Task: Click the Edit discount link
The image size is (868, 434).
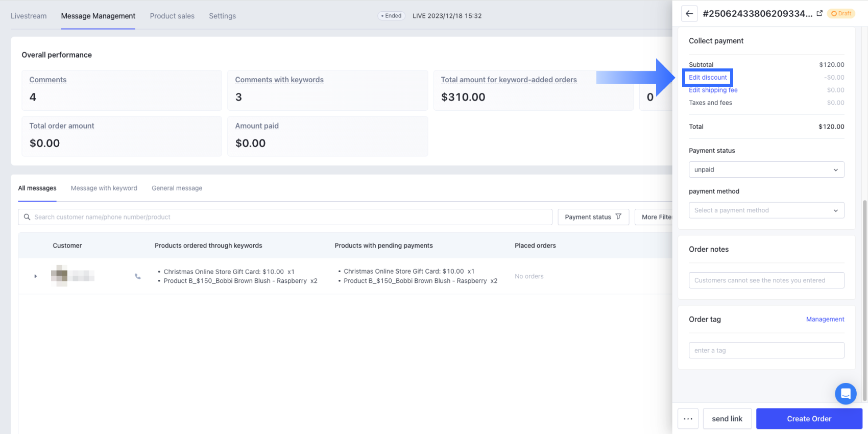Action: tap(708, 78)
